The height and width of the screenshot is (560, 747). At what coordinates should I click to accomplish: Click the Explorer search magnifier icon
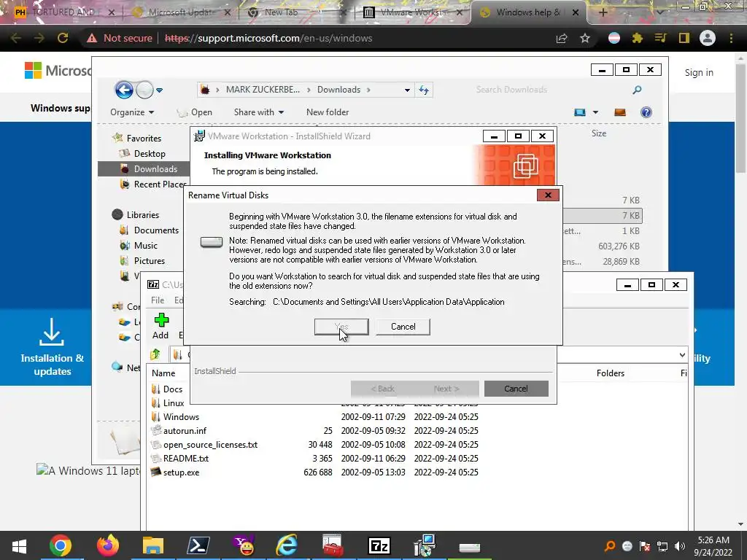(x=637, y=90)
